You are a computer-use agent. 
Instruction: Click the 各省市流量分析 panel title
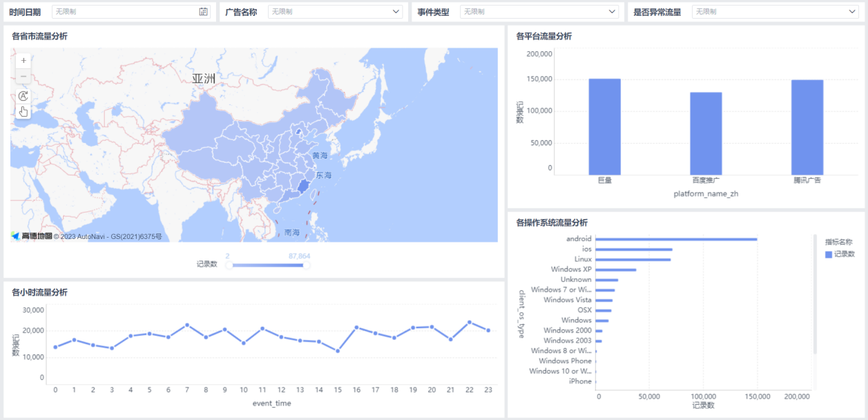click(x=39, y=36)
